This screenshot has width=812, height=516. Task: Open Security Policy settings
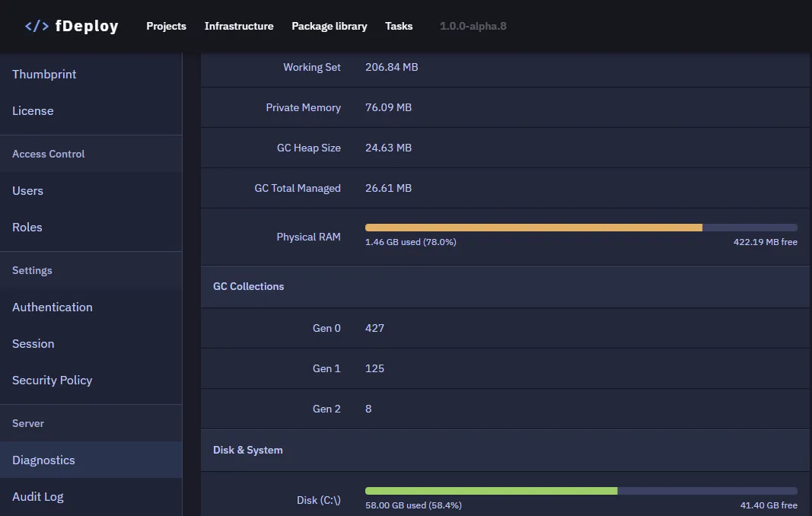(53, 380)
